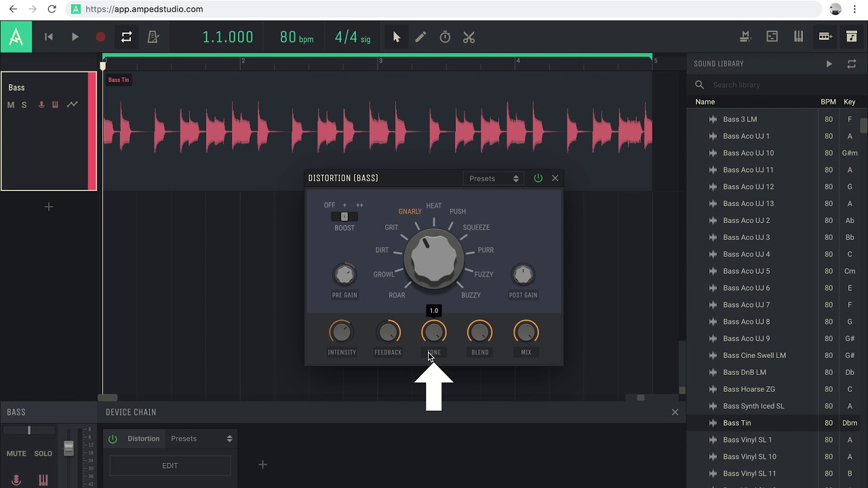Select the ROAR distortion type label
This screenshot has height=488, width=868.
pos(397,296)
